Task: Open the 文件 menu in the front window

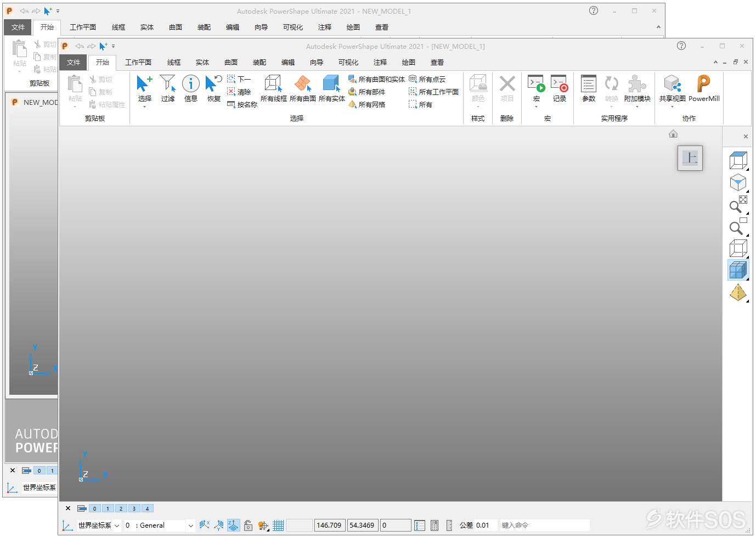Action: [74, 62]
